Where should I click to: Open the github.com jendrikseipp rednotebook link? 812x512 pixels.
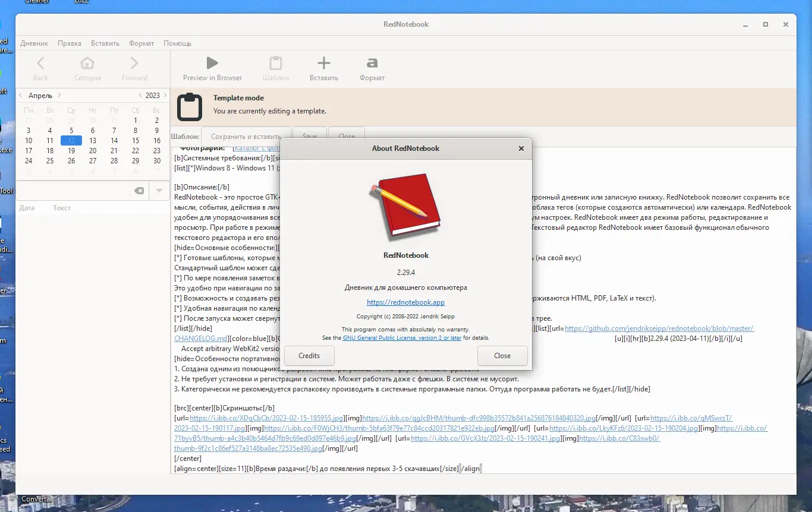(659, 328)
